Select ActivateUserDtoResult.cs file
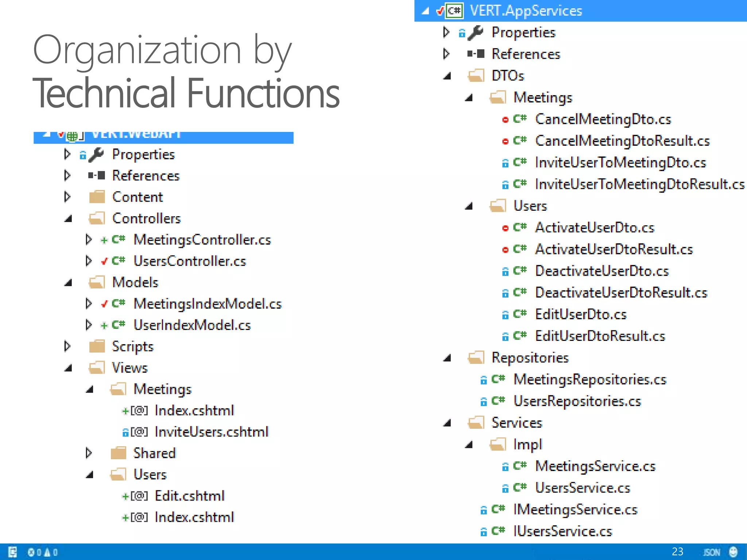747x560 pixels. point(614,249)
